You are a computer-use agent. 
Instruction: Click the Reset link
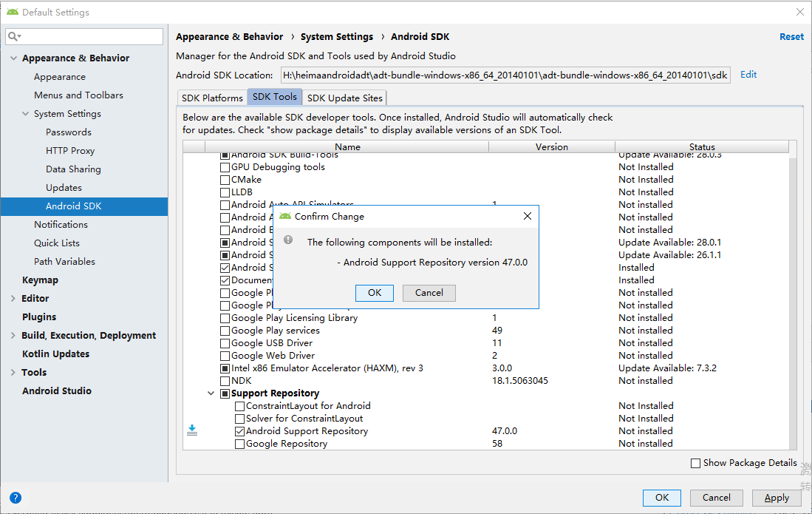(x=791, y=37)
